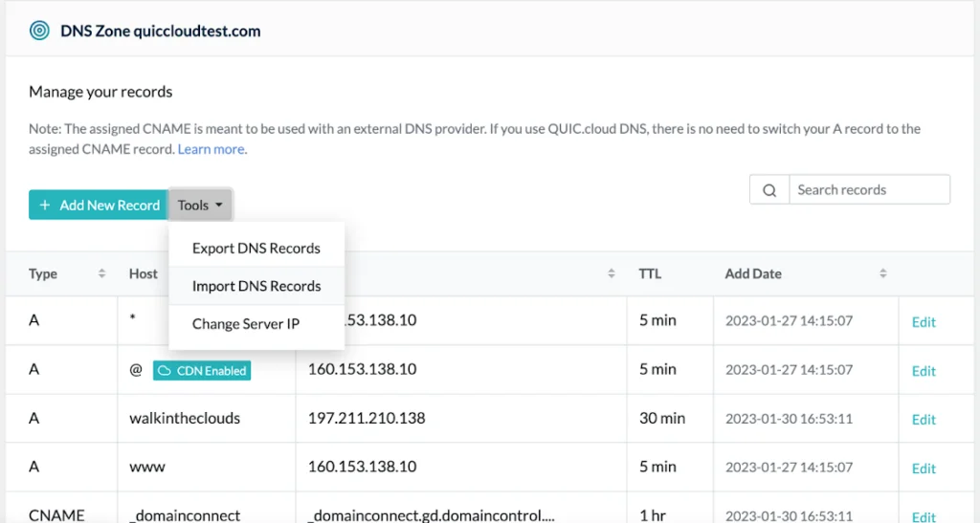
Task: Edit the walkintheclouds record
Action: [924, 420]
